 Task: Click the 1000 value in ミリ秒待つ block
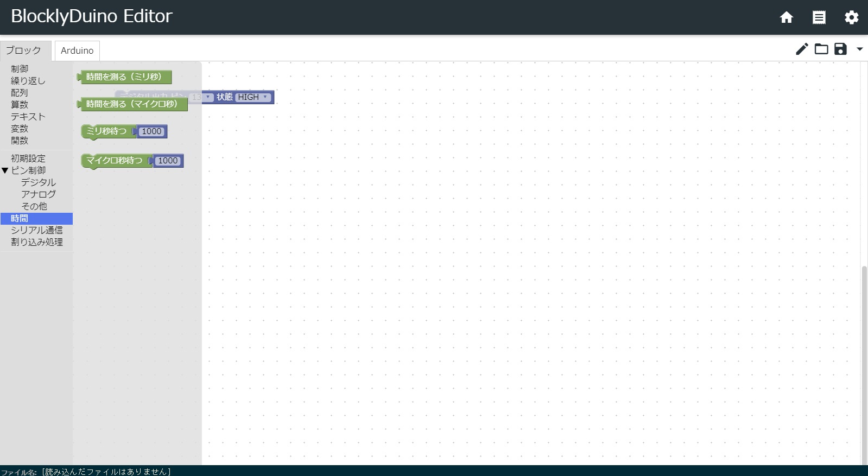[151, 131]
